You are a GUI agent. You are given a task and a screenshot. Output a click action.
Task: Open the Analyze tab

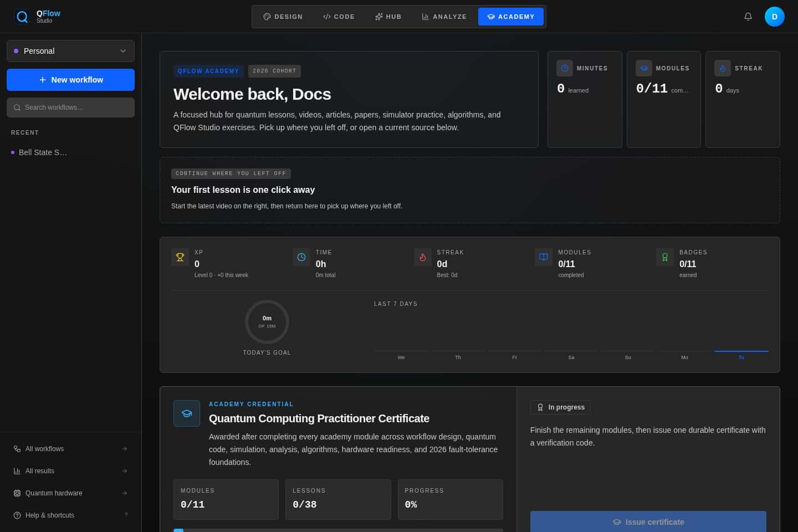tap(444, 17)
